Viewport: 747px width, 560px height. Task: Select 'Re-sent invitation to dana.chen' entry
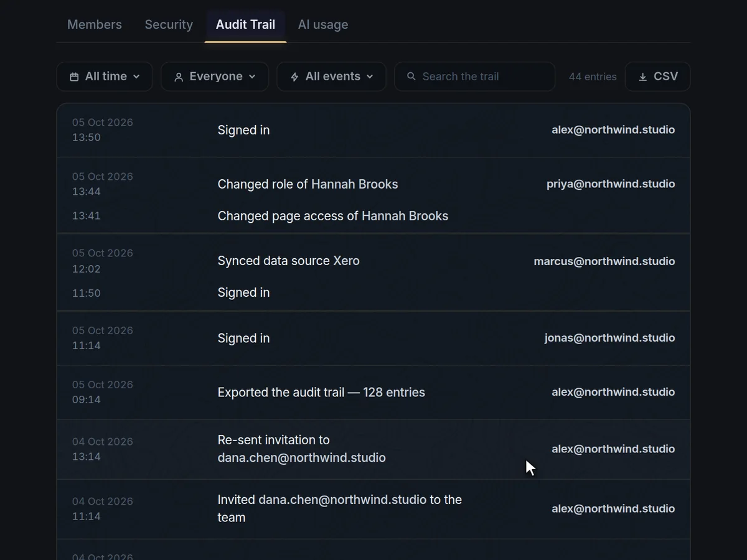[374, 449]
